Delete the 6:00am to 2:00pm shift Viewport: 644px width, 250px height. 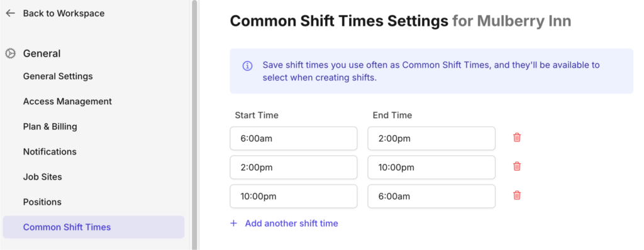[517, 138]
